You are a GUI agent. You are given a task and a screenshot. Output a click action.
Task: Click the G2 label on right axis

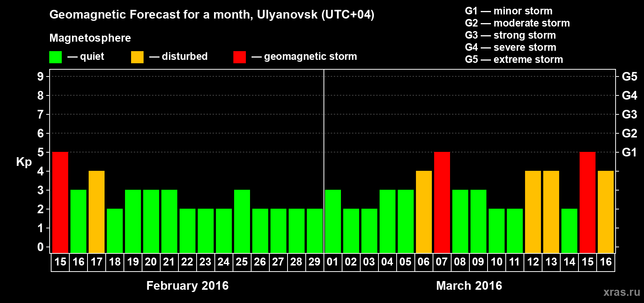point(630,133)
